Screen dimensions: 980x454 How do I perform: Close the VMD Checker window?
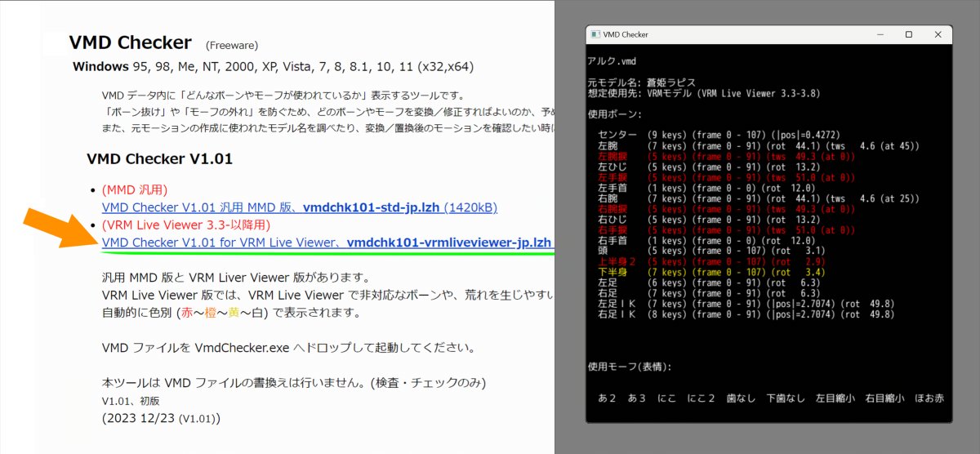click(x=938, y=34)
